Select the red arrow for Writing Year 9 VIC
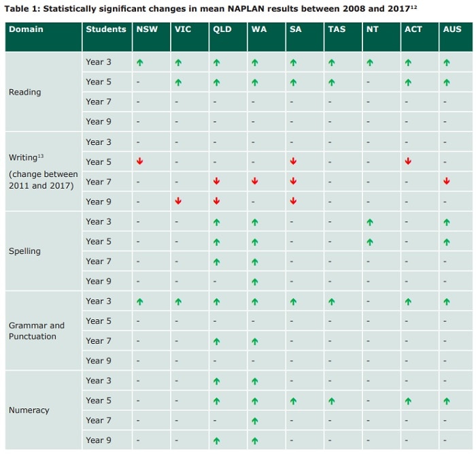 point(177,201)
